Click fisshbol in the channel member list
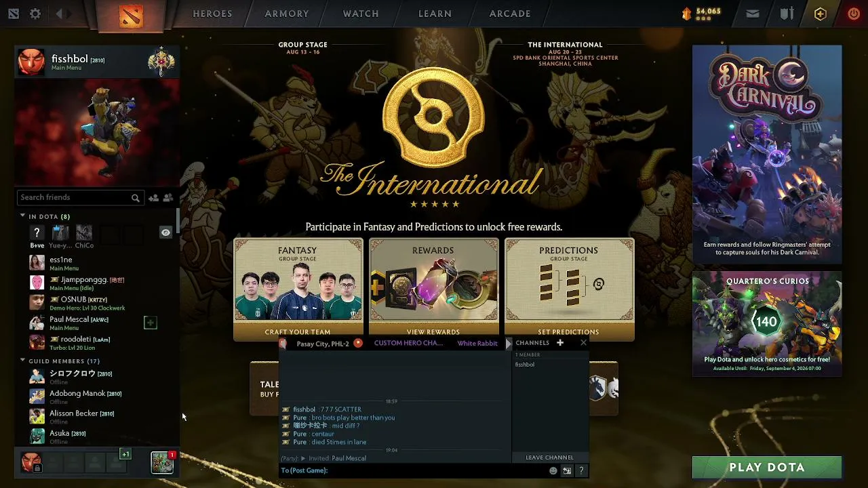Screen dimensions: 868x488 (x=525, y=365)
